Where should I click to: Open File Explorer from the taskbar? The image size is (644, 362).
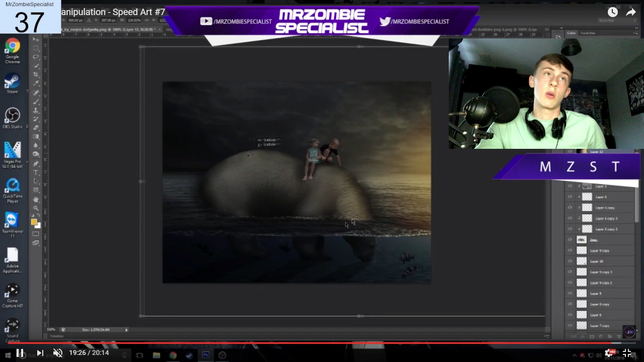[x=156, y=355]
